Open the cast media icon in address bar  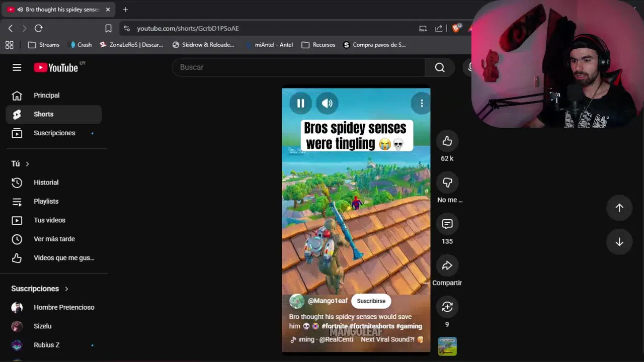423,29
